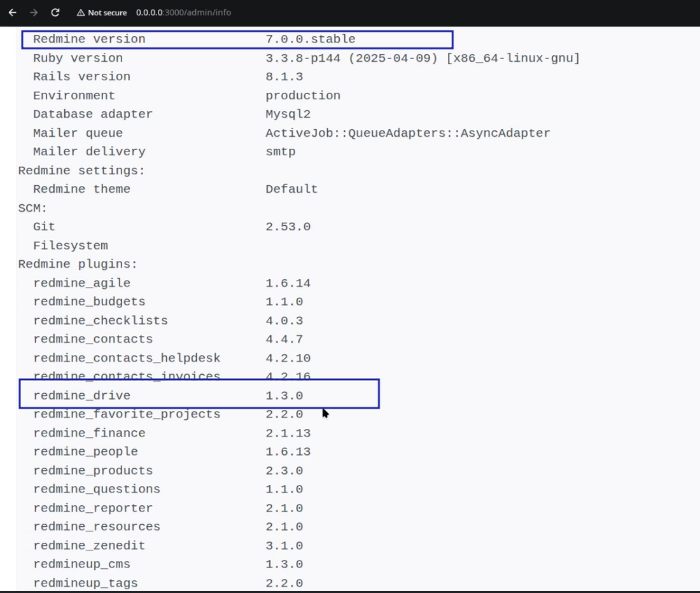Select the 'Mysql2' adapter value
This screenshot has width=700, height=593.
[x=288, y=115]
